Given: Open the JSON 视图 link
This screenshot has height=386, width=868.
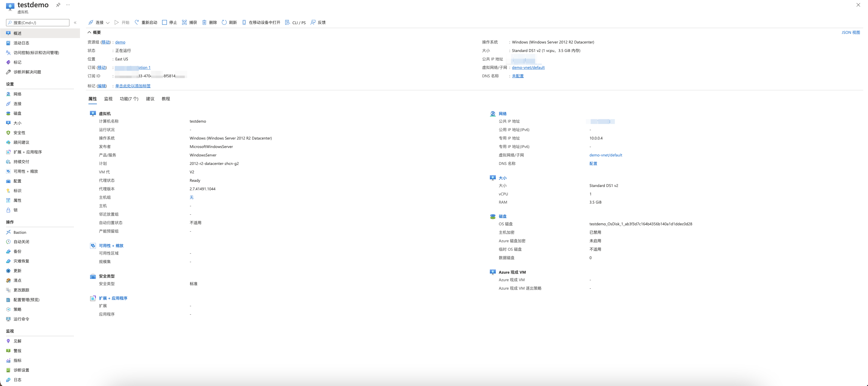Looking at the screenshot, I should 850,32.
